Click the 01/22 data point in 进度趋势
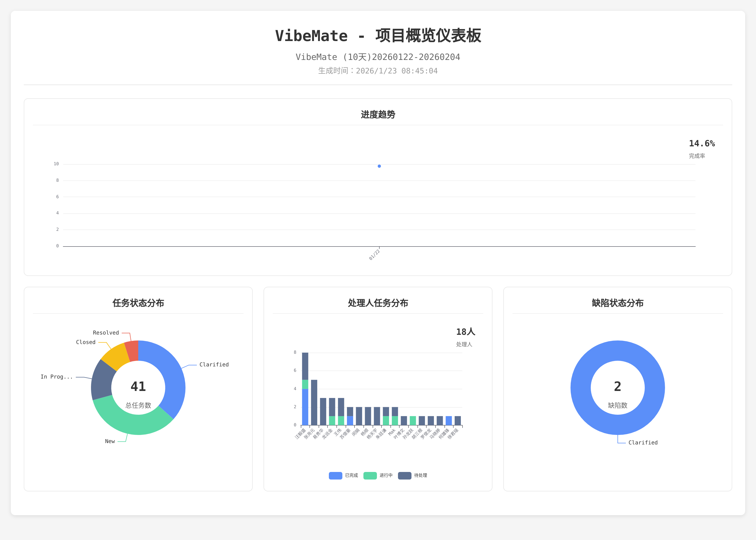Viewport: 756px width, 540px height. tap(379, 166)
